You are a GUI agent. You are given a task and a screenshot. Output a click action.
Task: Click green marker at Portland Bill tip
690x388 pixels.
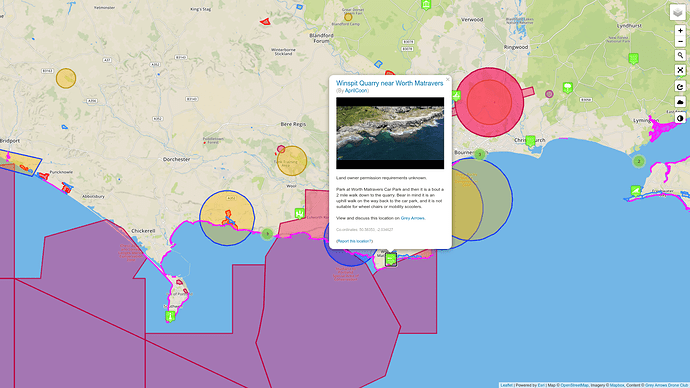pyautogui.click(x=170, y=316)
